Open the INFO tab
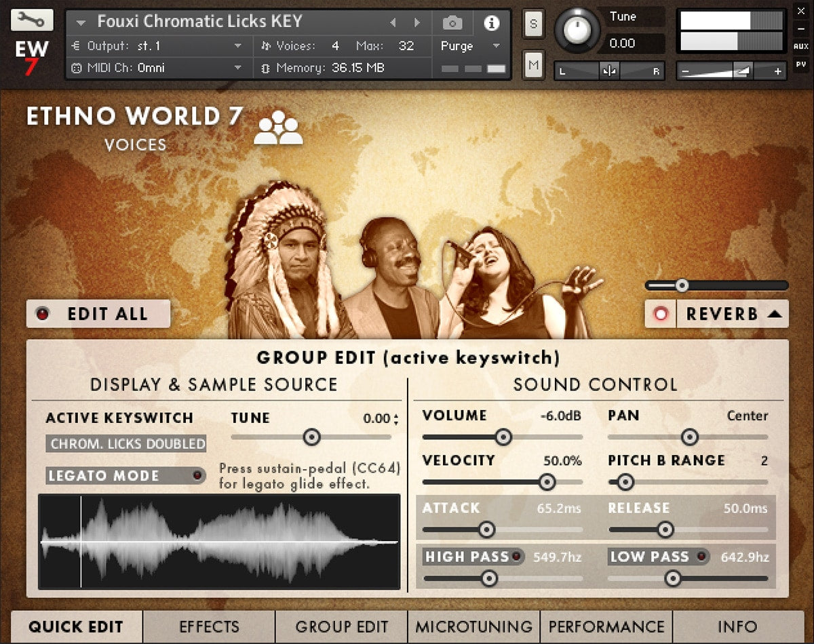Image resolution: width=814 pixels, height=644 pixels. (738, 626)
